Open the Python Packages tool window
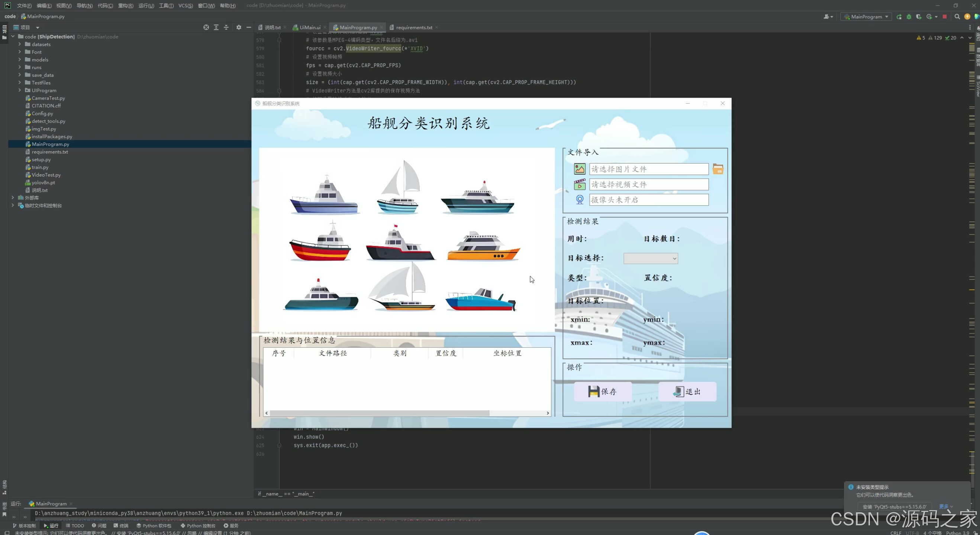 coord(154,525)
